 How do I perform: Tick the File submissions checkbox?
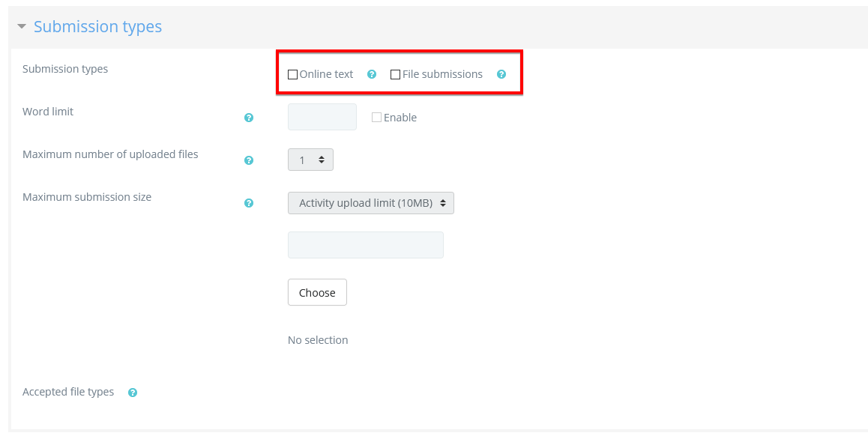pyautogui.click(x=396, y=75)
